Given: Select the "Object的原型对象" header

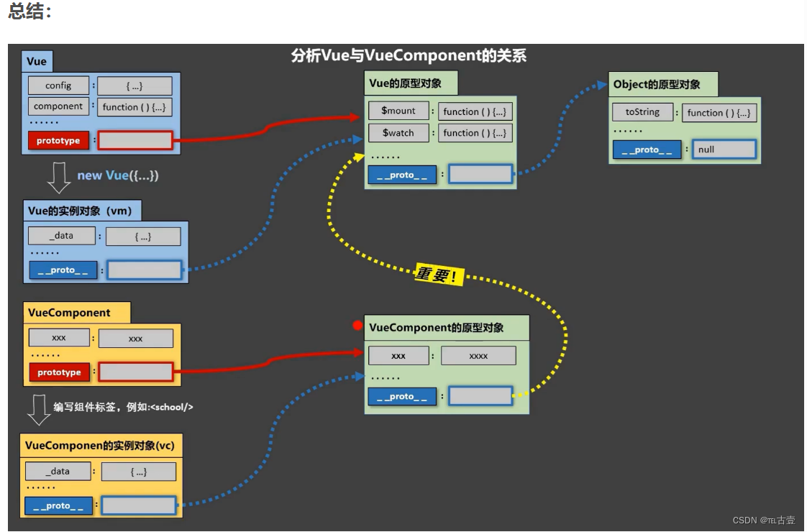Looking at the screenshot, I should pyautogui.click(x=663, y=84).
